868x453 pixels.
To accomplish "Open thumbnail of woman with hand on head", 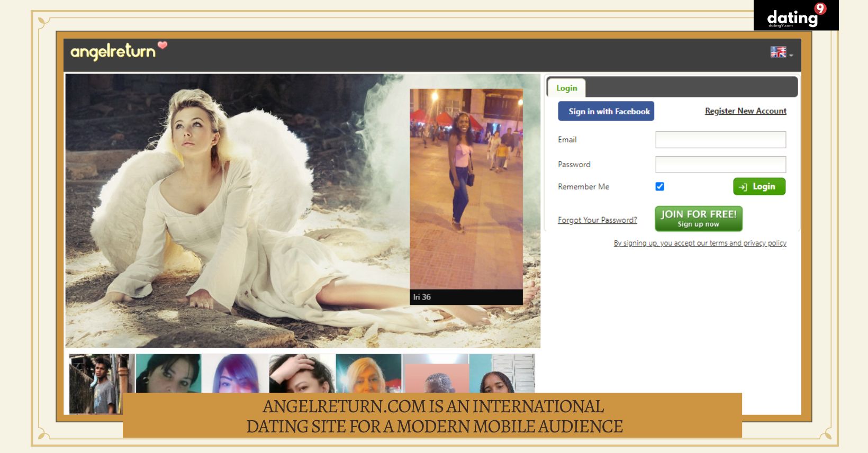I will point(302,374).
